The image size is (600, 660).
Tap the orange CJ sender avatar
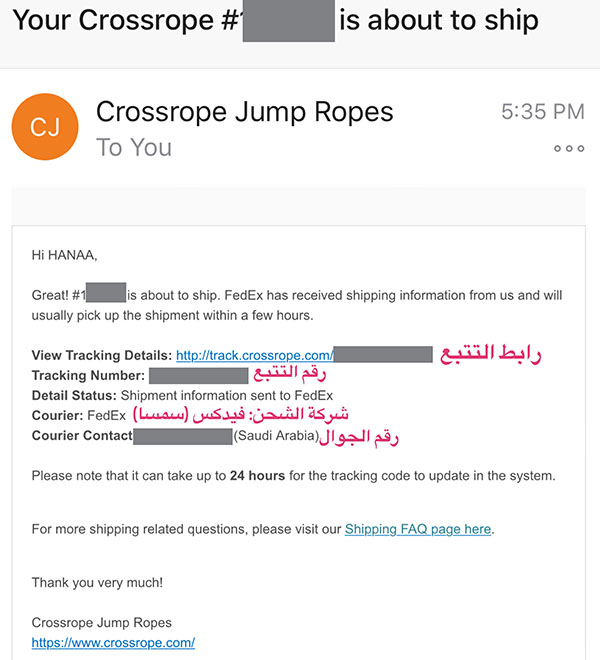click(45, 127)
